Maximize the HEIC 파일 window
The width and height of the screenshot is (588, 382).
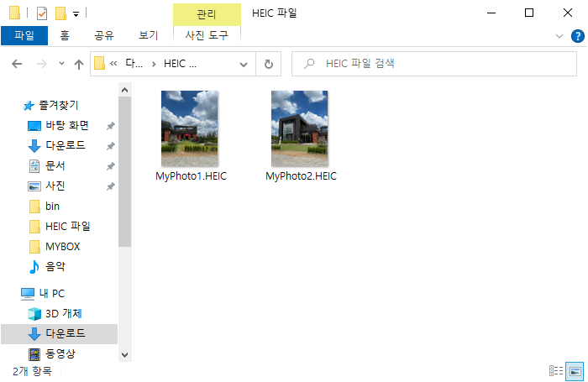529,13
